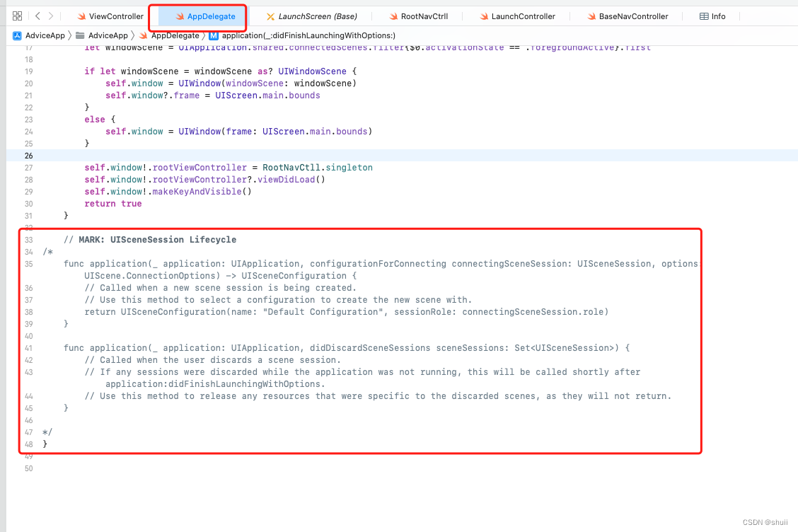The width and height of the screenshot is (798, 532).
Task: Open the Info tab
Action: click(x=717, y=16)
